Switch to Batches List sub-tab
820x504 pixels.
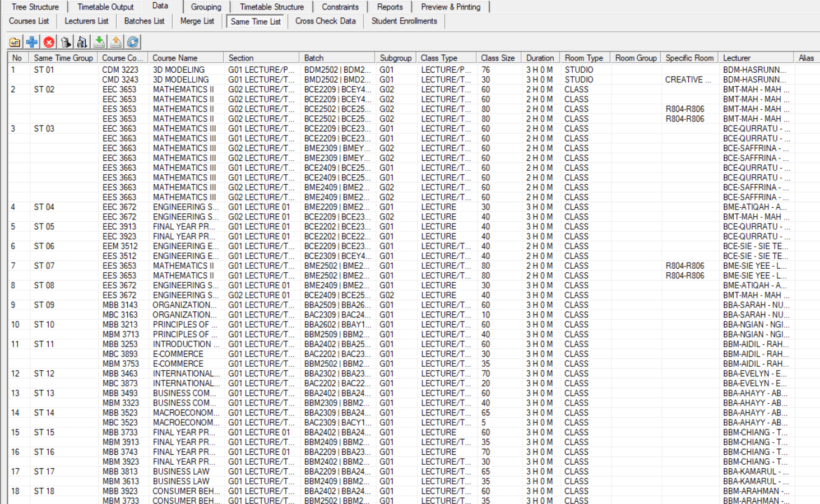pos(144,21)
